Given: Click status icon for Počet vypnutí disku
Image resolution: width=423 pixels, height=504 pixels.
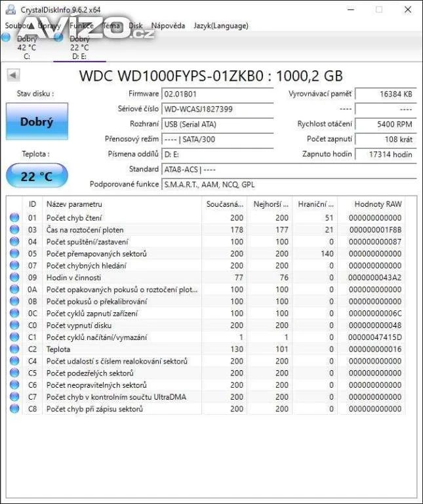Looking at the screenshot, I should [14, 325].
